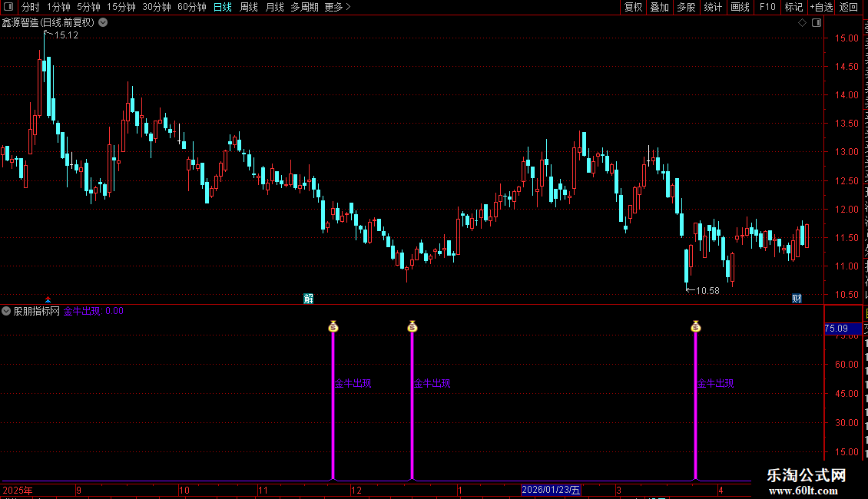
Task: Click the 复权 adjustment button
Action: click(633, 7)
